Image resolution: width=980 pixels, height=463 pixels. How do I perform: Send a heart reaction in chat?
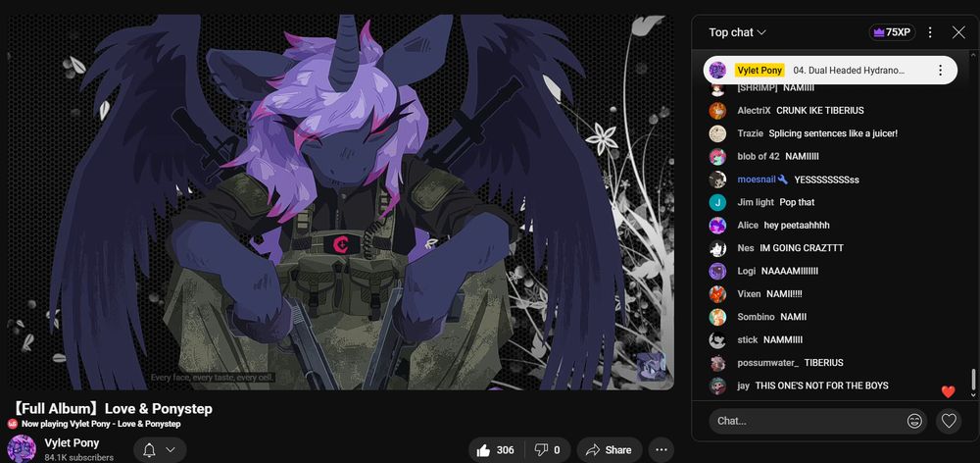point(949,421)
